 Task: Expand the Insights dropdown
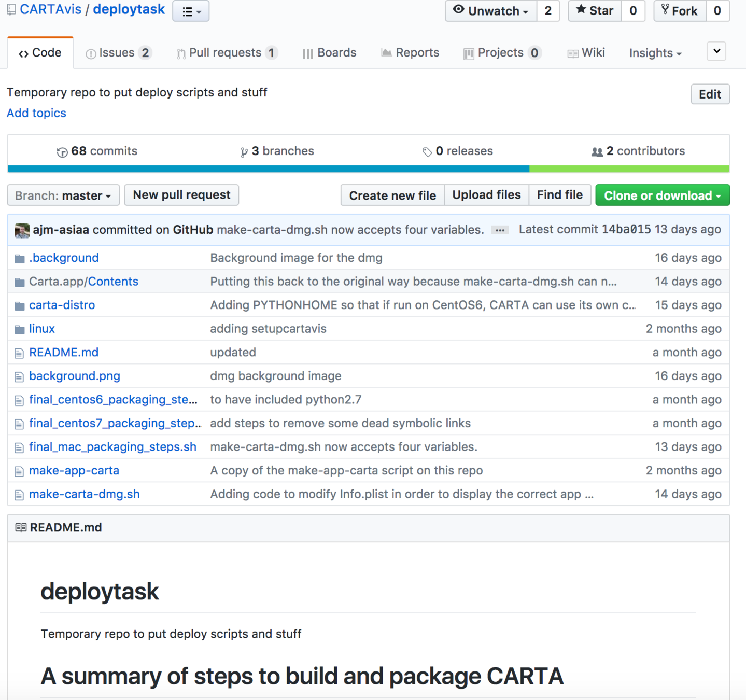click(x=655, y=53)
